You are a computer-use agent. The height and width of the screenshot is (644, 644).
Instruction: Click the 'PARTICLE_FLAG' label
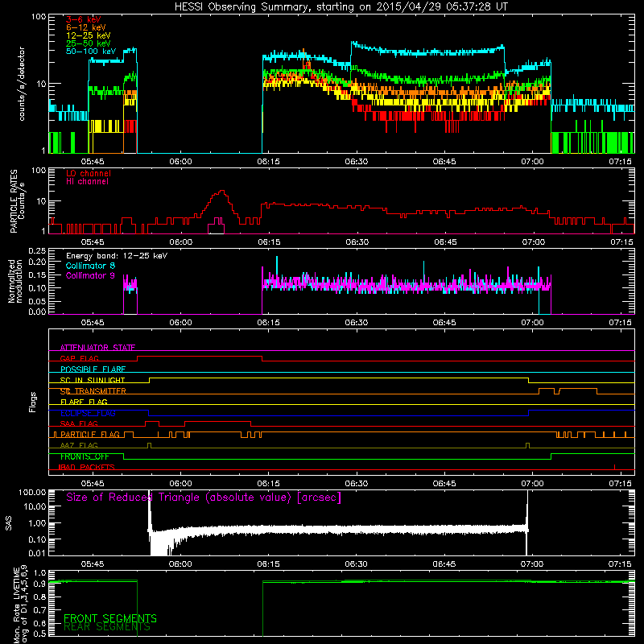point(90,434)
